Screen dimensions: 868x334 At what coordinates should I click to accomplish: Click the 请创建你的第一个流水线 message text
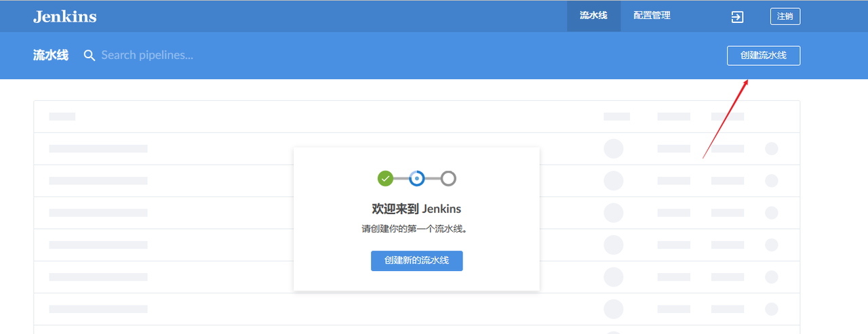click(416, 229)
